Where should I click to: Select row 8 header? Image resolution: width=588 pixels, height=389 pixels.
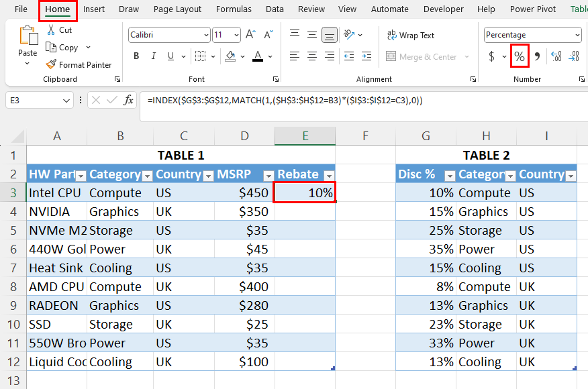tap(13, 286)
